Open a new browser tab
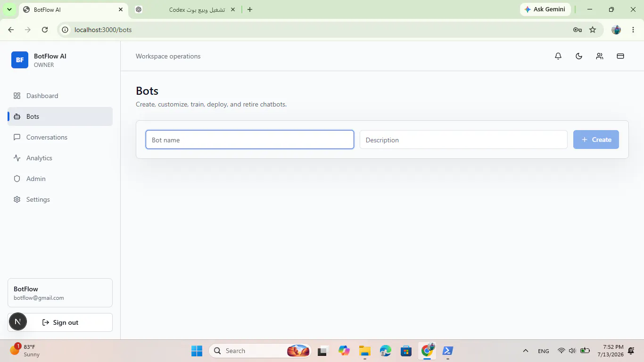The width and height of the screenshot is (644, 362). [x=250, y=9]
